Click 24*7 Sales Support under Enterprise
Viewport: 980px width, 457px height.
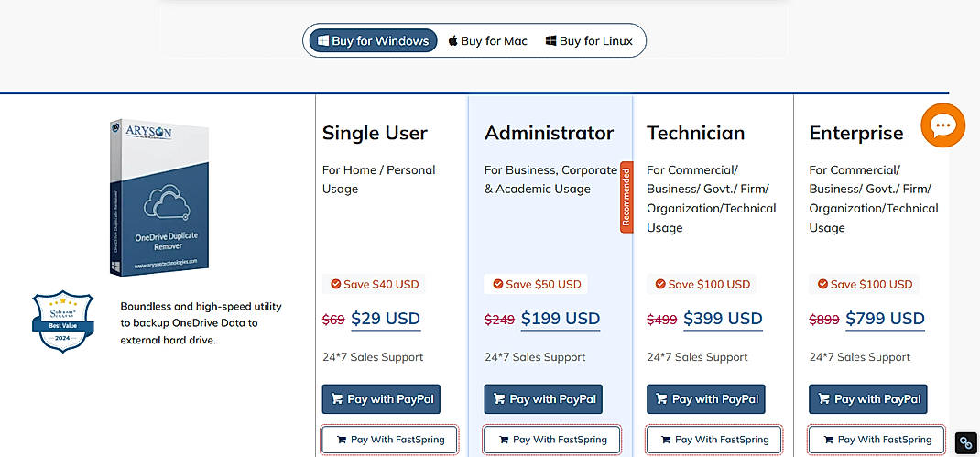pos(860,357)
